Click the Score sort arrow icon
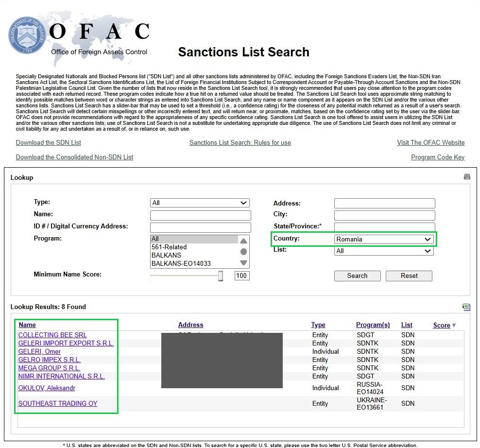Viewport: 480px width, 448px height. coord(454,325)
